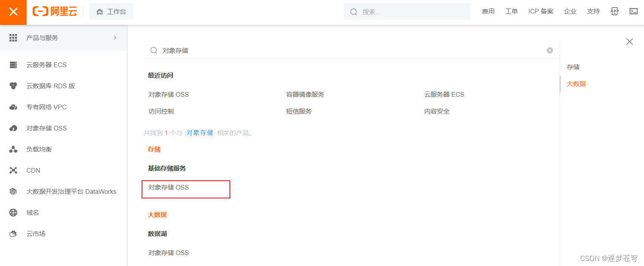
Task: Click the 云服务器 ECS server icon
Action: pyautogui.click(x=13, y=65)
